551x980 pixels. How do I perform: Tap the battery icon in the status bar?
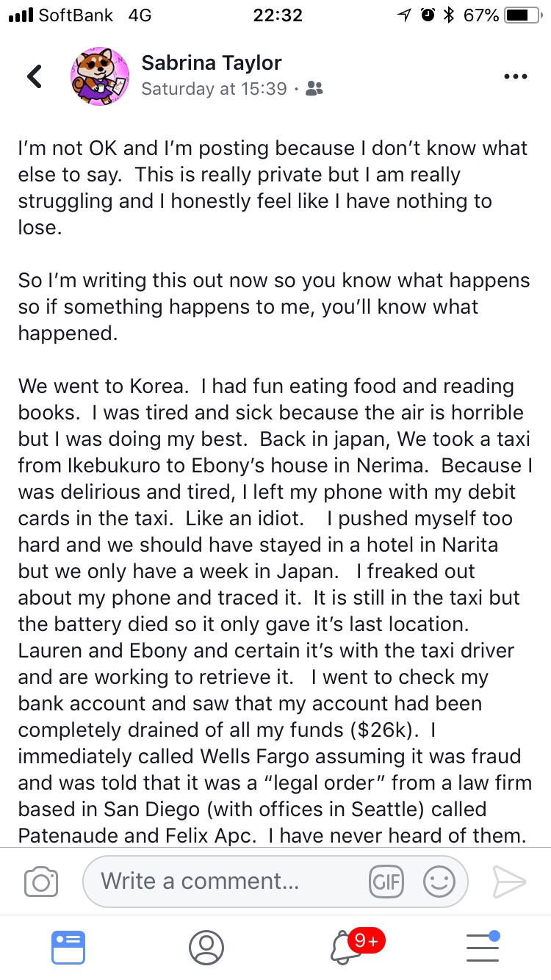(x=523, y=15)
